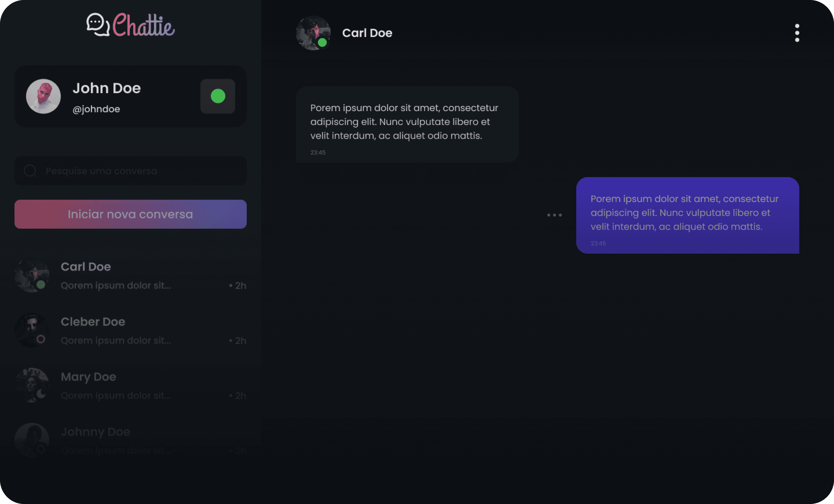This screenshot has width=834, height=504.
Task: Open message options dots beside purple bubble
Action: [554, 215]
